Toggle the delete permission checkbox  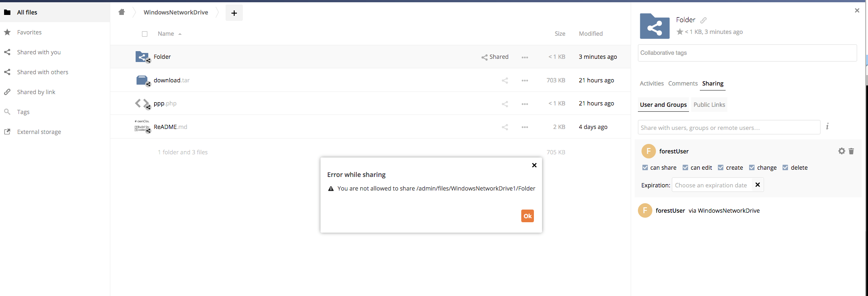(x=785, y=167)
